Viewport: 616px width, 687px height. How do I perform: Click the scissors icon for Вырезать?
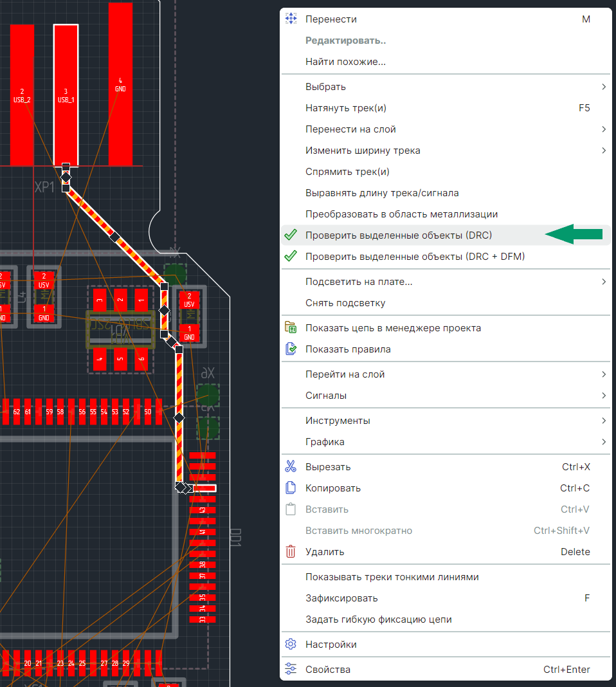(291, 467)
